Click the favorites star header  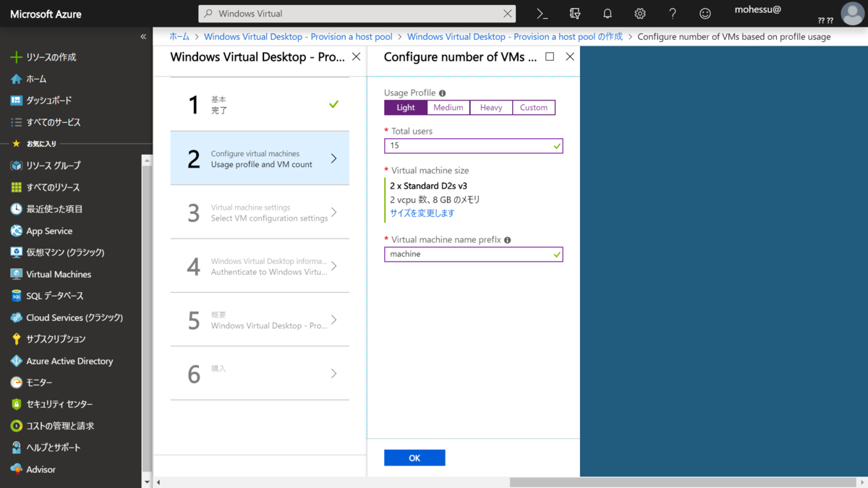tap(35, 144)
